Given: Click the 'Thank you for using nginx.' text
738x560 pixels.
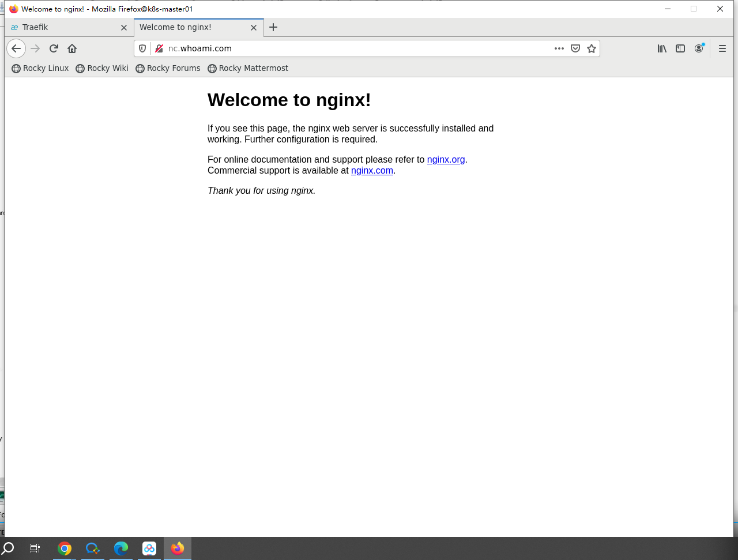Looking at the screenshot, I should [261, 191].
